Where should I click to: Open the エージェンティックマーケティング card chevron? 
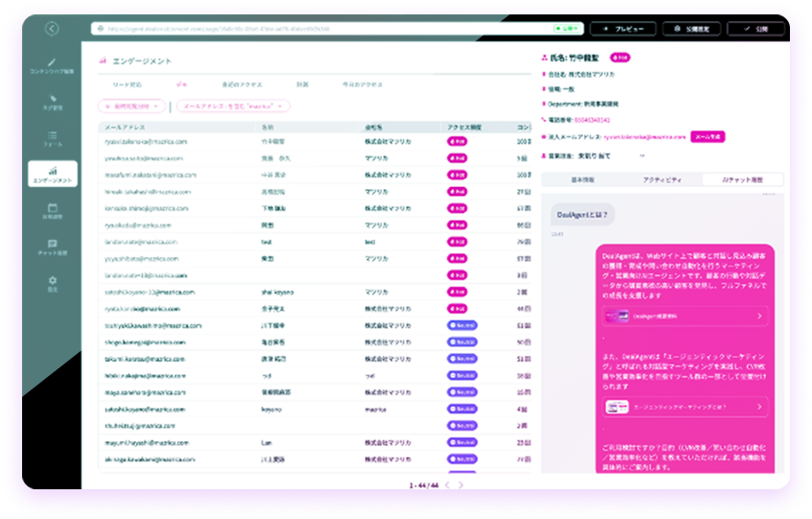[759, 407]
